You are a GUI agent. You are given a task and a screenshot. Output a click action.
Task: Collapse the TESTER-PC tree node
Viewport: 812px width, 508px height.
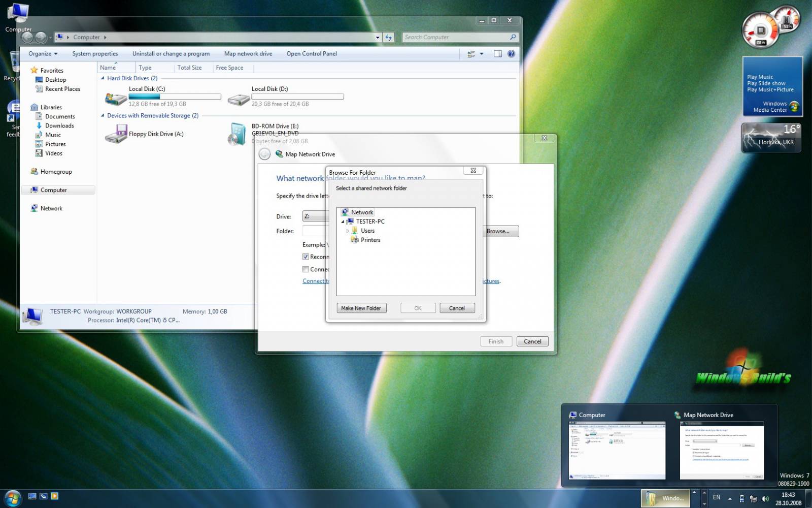[x=343, y=221]
